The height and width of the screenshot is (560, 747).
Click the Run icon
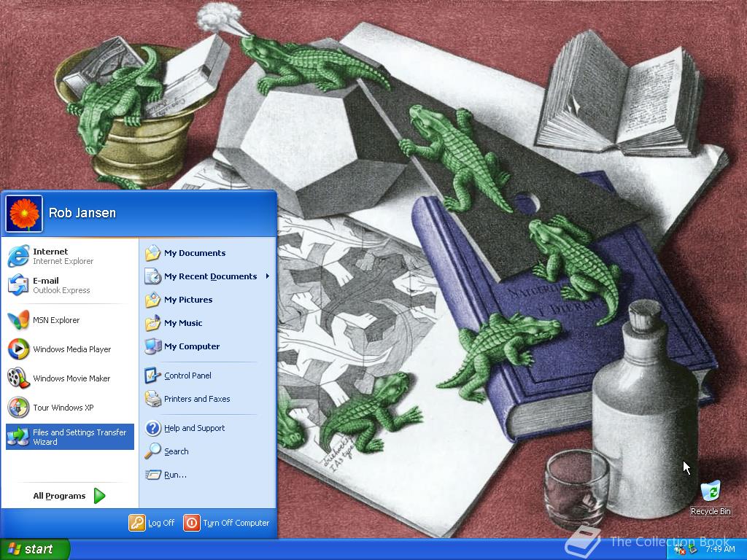[153, 474]
